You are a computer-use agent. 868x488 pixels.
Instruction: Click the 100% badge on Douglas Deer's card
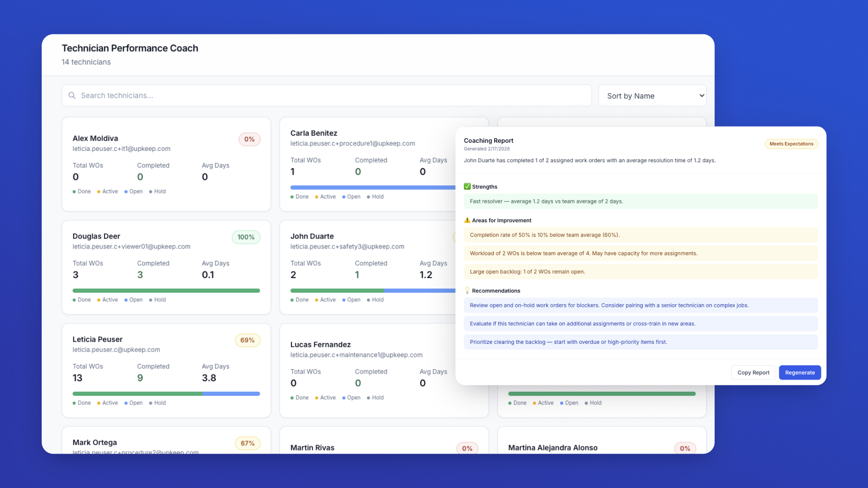[245, 237]
